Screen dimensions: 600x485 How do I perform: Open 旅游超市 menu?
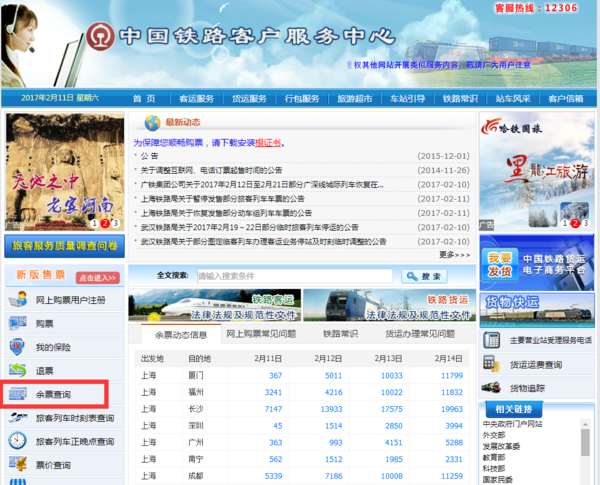pyautogui.click(x=355, y=98)
